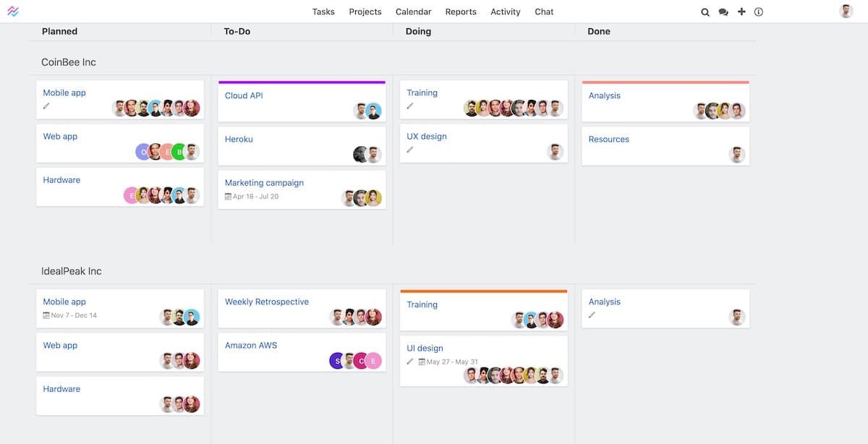Click the purple S avatar on Amazon AWS
The width and height of the screenshot is (868, 444).
337,361
